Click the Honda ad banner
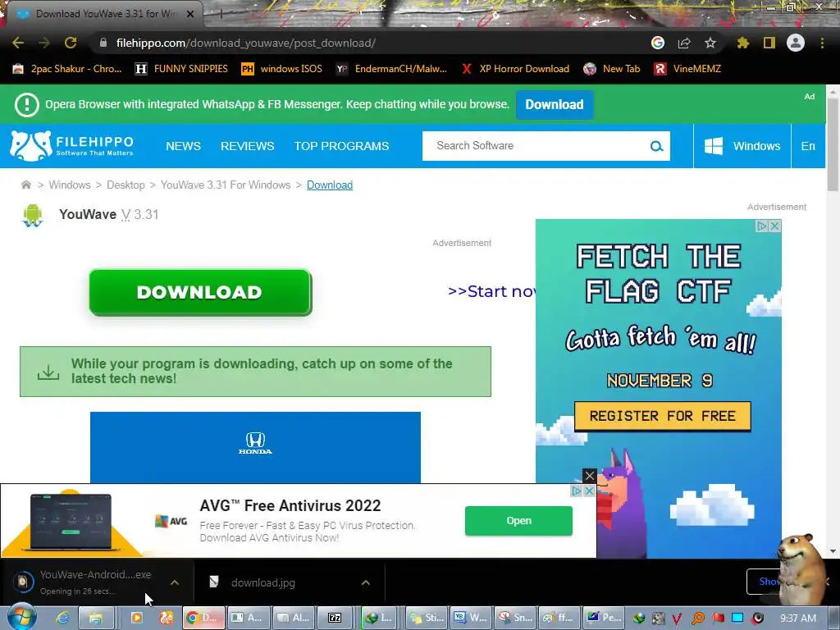Image resolution: width=840 pixels, height=630 pixels. (256, 447)
